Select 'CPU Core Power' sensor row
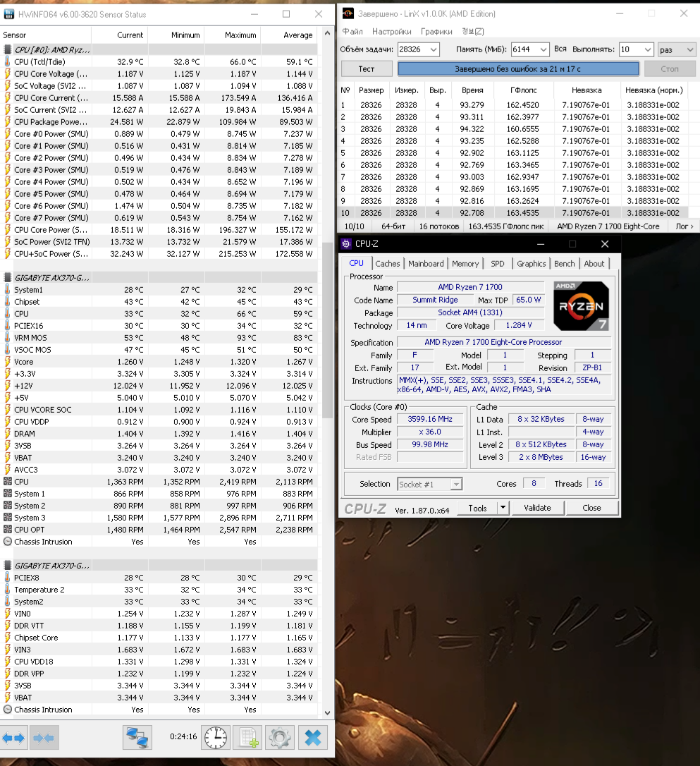 click(x=159, y=230)
